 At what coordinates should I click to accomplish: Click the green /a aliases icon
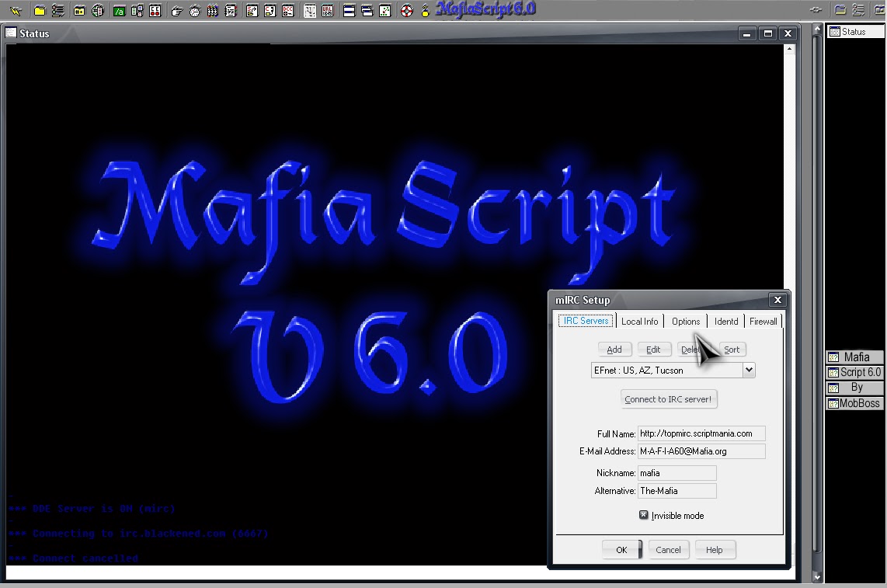pos(119,11)
